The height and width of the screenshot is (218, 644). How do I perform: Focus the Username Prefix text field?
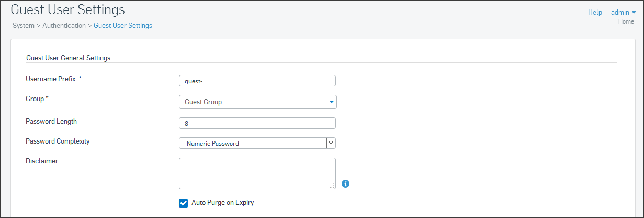(x=257, y=81)
